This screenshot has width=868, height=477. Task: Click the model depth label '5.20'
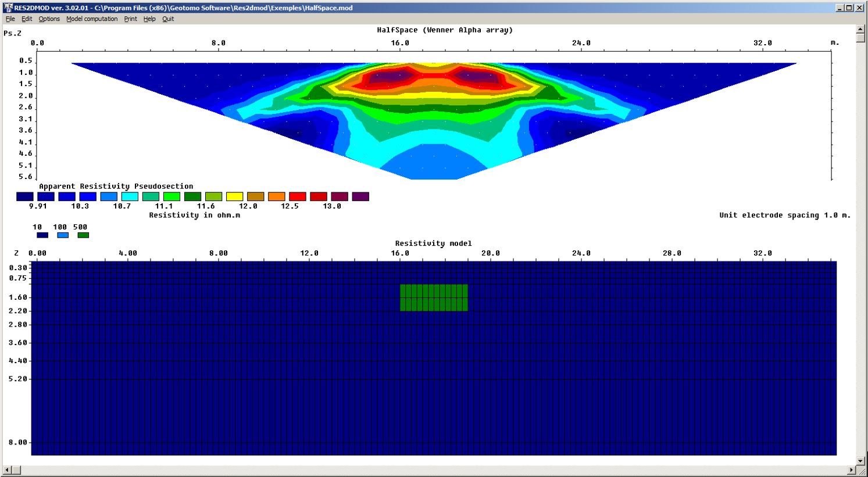pyautogui.click(x=18, y=379)
